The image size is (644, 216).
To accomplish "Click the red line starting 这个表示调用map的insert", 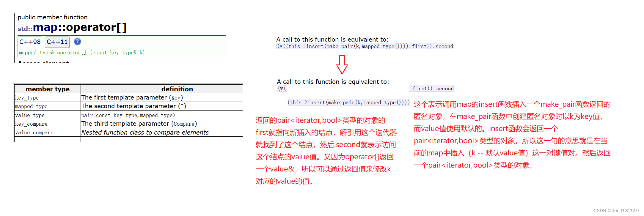I will coord(512,104).
